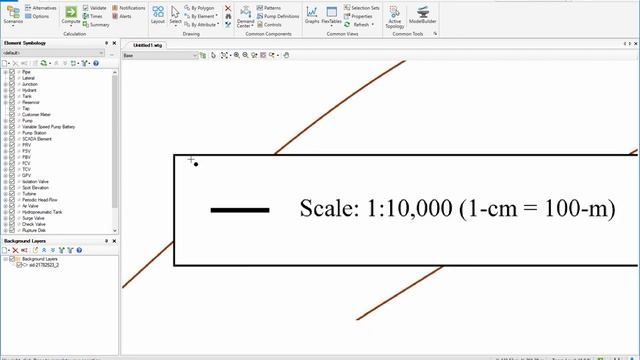Screen dimensions: 640x360
Task: Open user Notifications
Action: coord(129,8)
